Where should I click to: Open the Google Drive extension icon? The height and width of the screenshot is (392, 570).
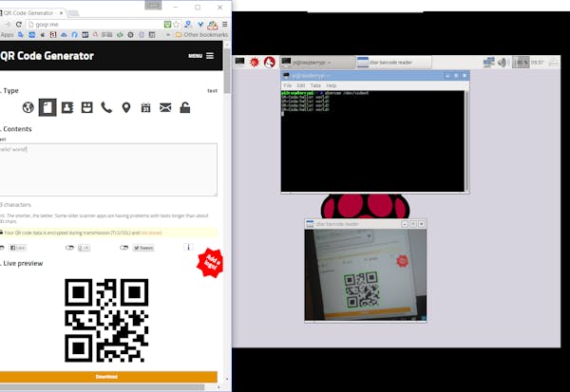click(212, 25)
